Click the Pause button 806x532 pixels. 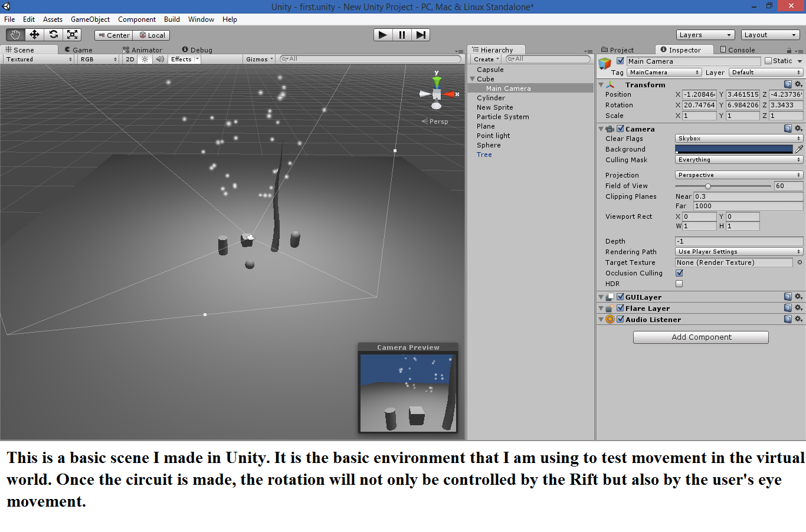pos(402,35)
